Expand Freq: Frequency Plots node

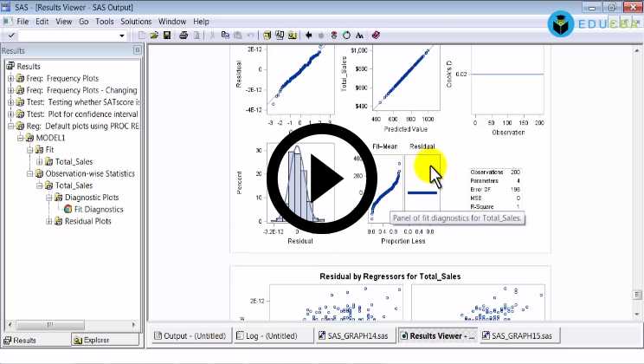10,79
